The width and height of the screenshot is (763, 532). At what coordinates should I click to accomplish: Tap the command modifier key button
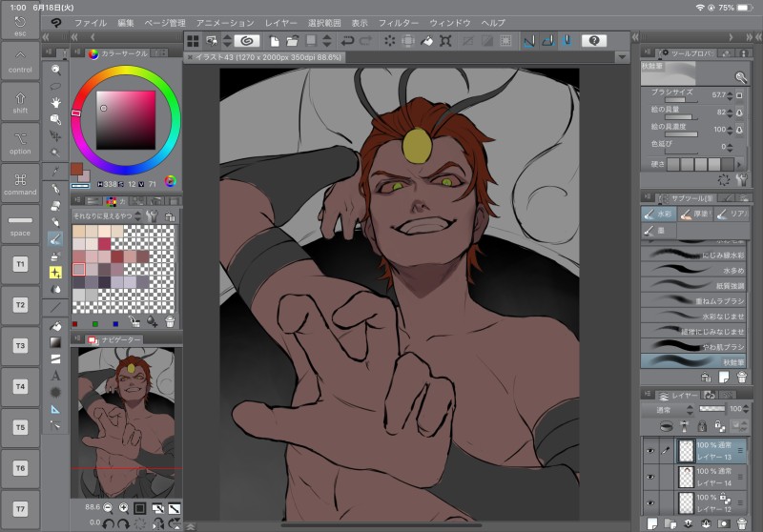click(20, 183)
